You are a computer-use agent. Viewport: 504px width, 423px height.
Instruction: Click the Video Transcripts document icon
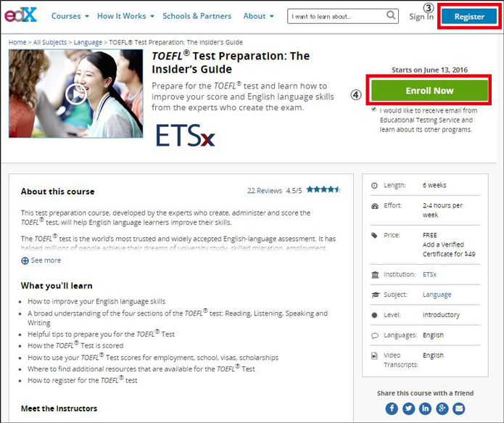tap(374, 356)
